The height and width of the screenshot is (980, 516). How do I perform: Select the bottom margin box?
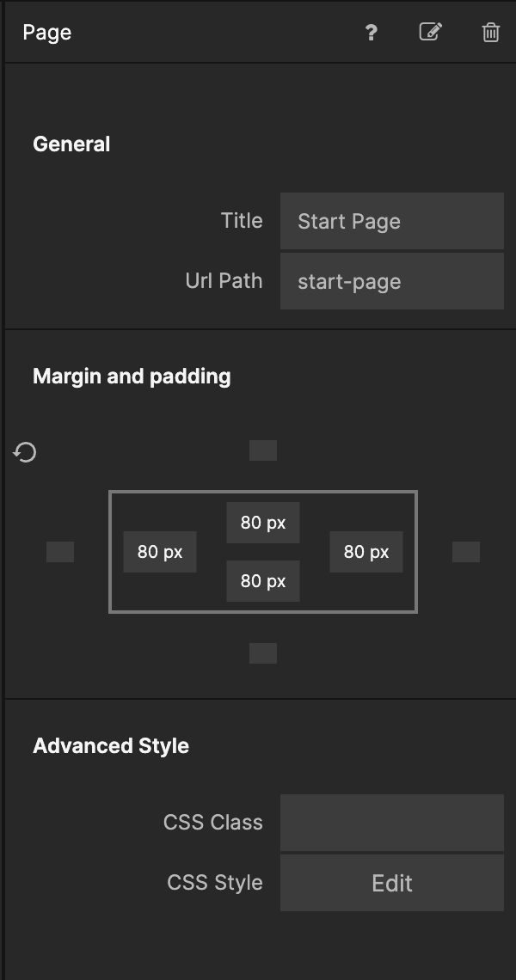coord(263,653)
